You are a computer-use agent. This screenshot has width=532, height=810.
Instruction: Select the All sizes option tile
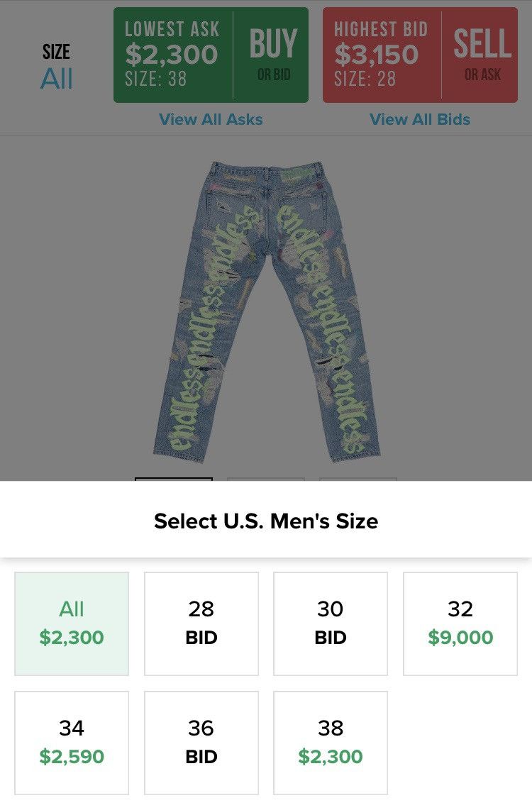(x=72, y=623)
